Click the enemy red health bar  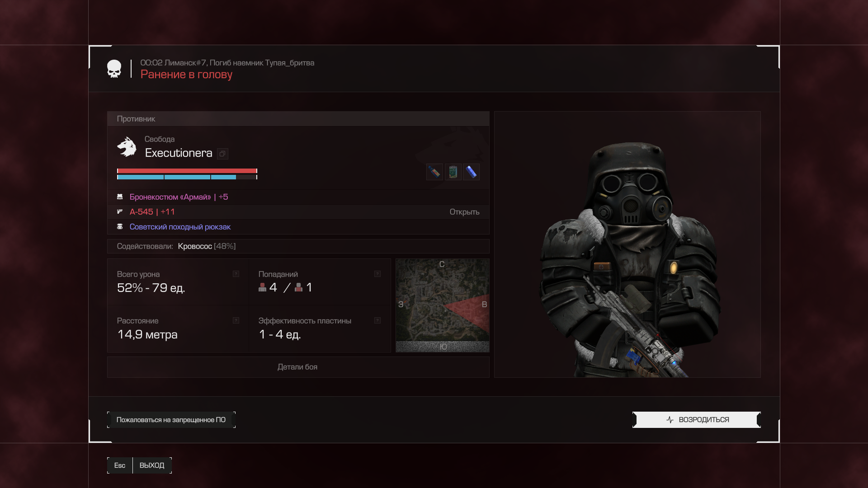[187, 171]
